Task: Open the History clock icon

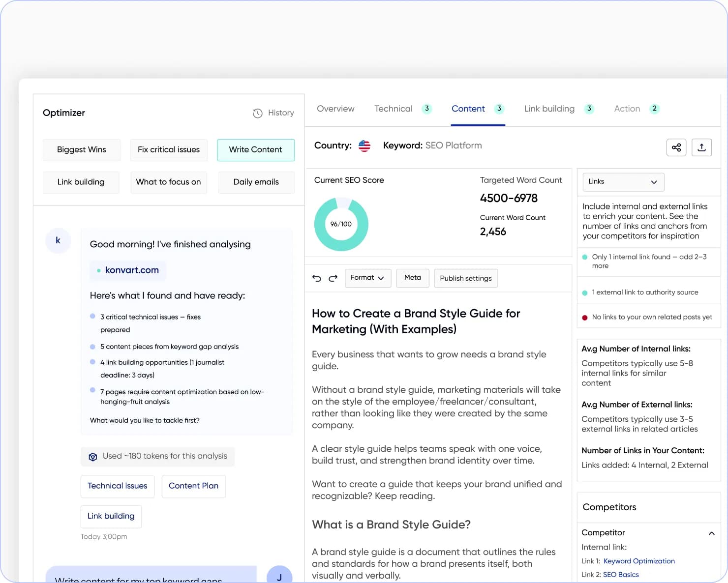Action: coord(257,113)
